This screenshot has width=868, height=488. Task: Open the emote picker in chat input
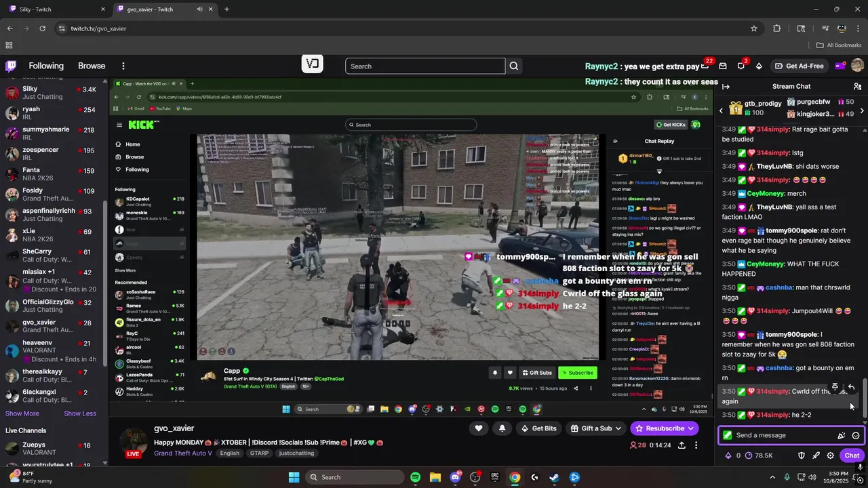(x=856, y=436)
